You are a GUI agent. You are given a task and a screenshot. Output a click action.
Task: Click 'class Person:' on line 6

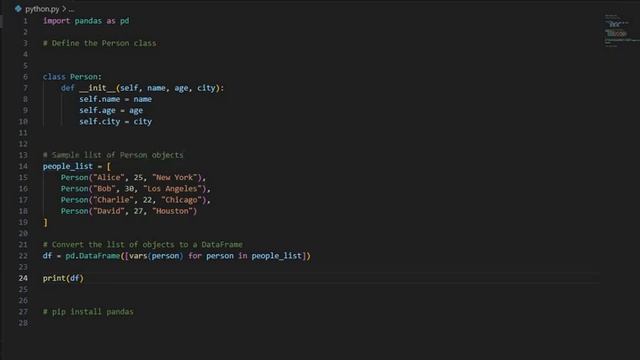(72, 77)
